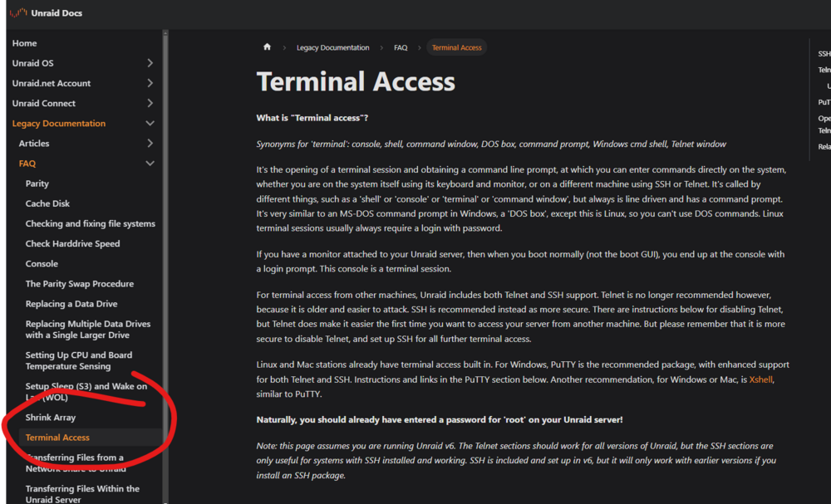Image resolution: width=831 pixels, height=504 pixels.
Task: Click FAQ breadcrumb link
Action: [401, 47]
